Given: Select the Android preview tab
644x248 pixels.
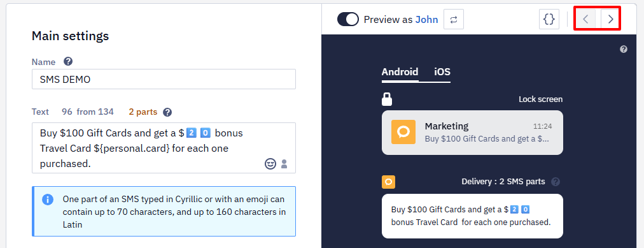Looking at the screenshot, I should coord(400,72).
